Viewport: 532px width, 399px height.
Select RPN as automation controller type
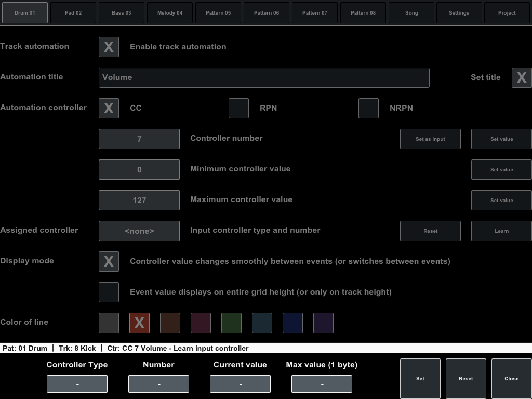click(x=238, y=108)
